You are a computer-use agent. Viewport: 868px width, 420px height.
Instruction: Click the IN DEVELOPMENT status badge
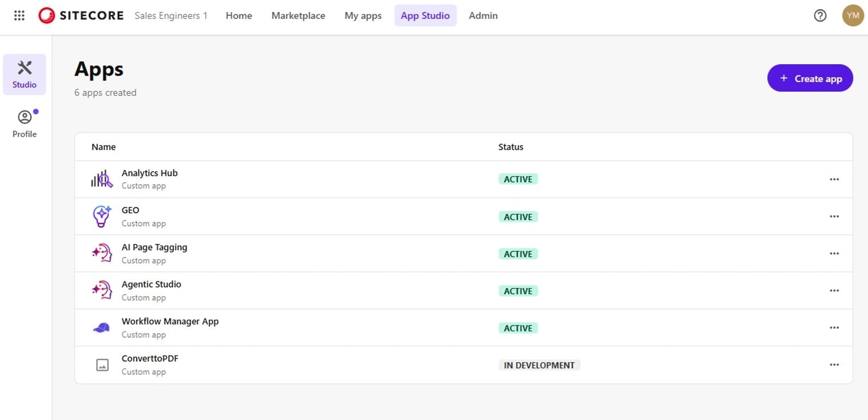point(539,364)
